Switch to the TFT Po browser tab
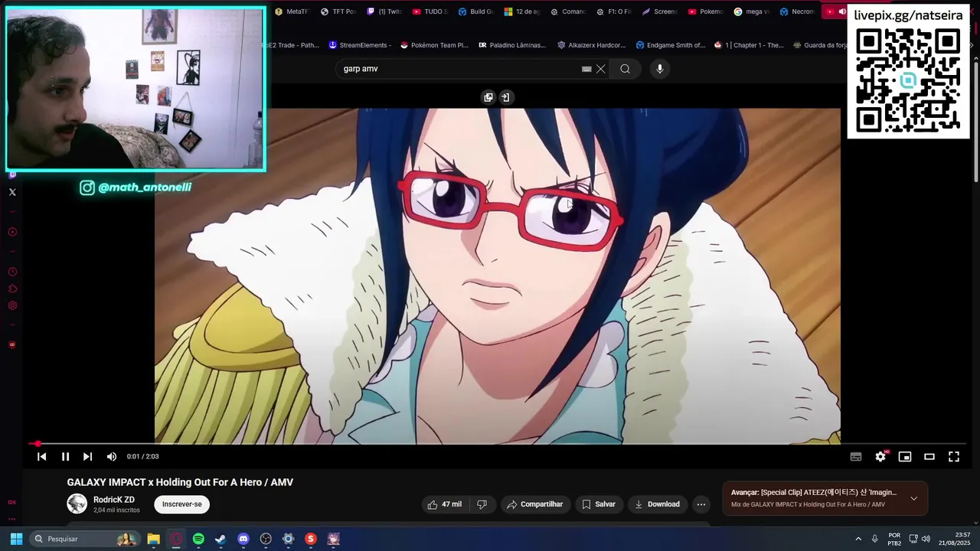 [x=338, y=11]
